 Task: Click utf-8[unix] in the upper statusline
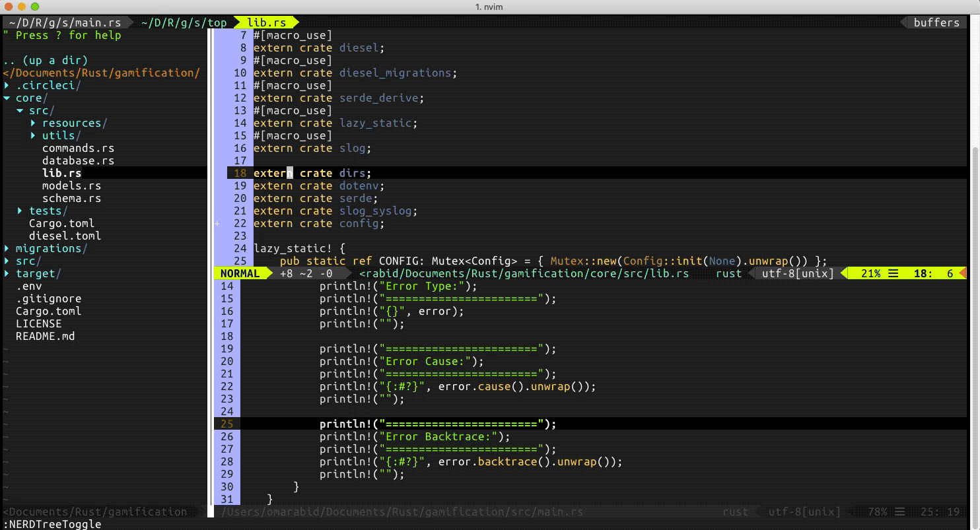pos(798,273)
